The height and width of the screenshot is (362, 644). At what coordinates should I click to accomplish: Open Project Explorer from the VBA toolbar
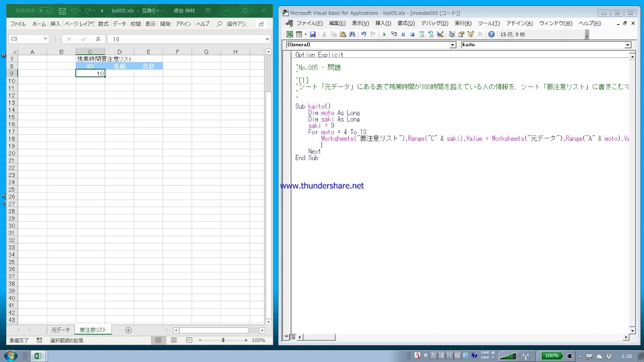452,35
